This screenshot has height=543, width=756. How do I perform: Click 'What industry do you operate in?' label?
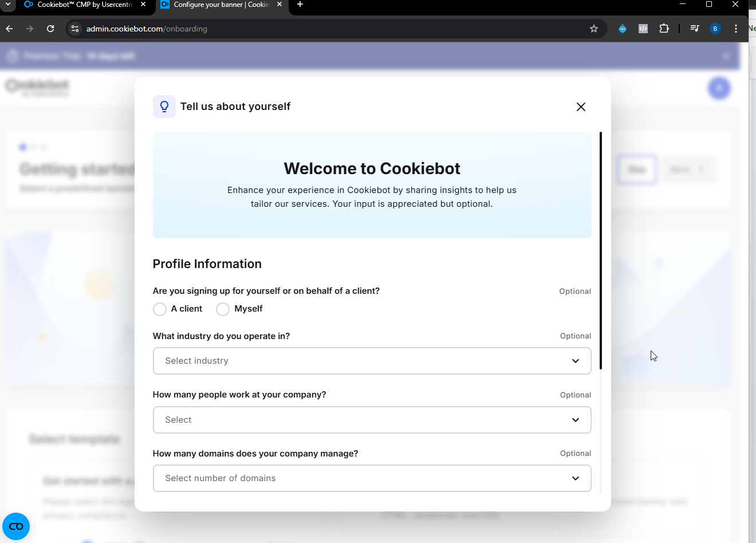(222, 336)
